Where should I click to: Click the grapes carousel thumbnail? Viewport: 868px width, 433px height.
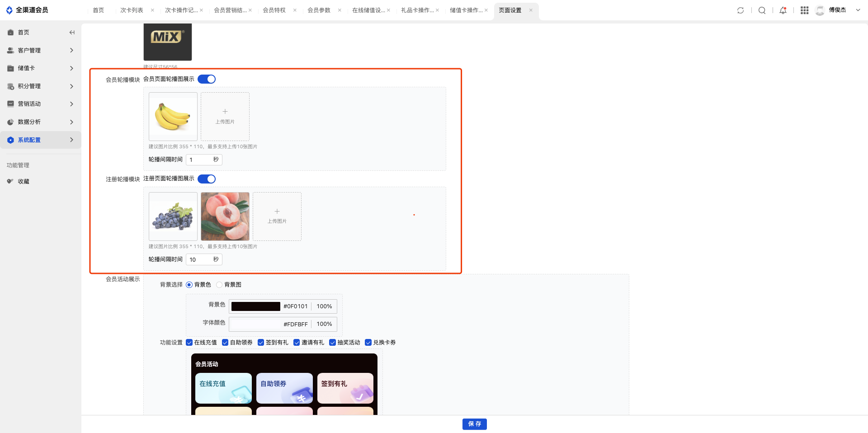click(x=173, y=216)
